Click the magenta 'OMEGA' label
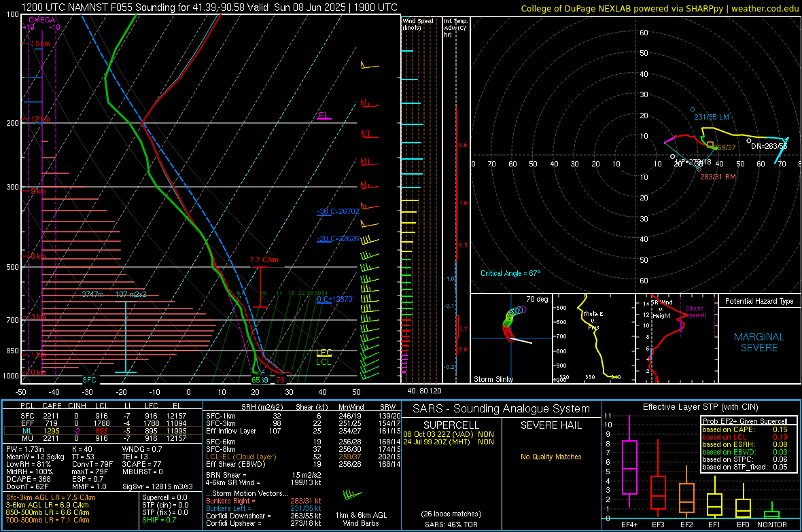Screen dimensions: 802x532 (x=42, y=20)
